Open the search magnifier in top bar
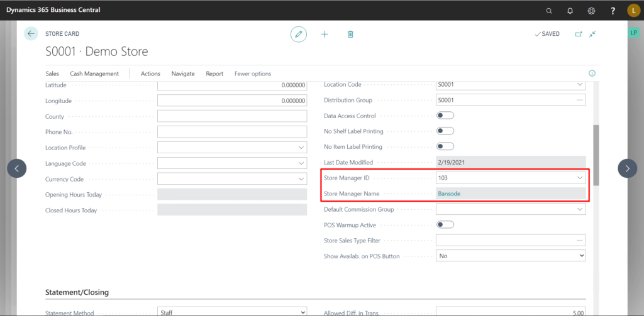Viewport: 644px width, 316px height. pos(548,11)
